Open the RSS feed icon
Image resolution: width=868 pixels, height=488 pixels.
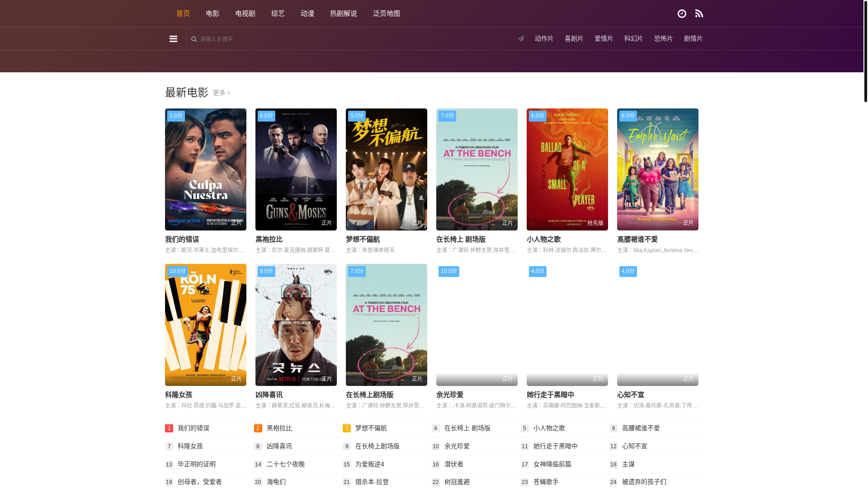(699, 14)
